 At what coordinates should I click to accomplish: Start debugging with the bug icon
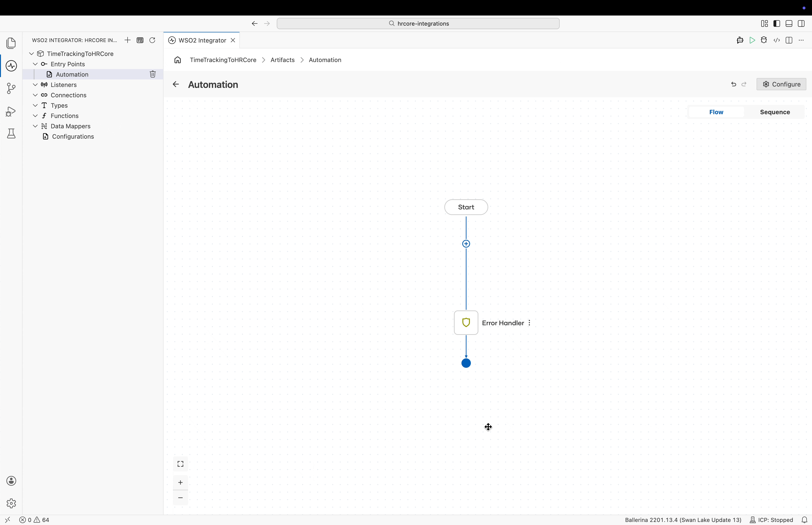764,40
